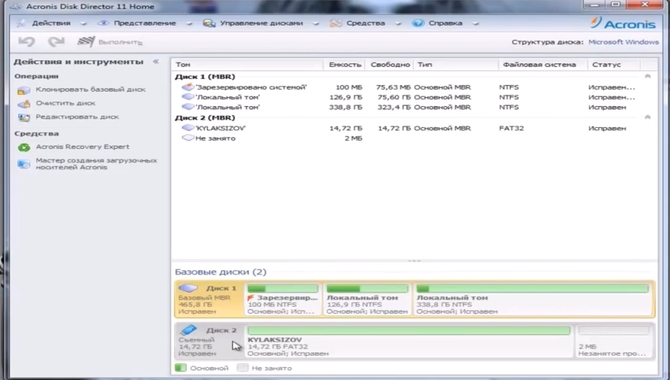Open the Средства menu
The image size is (670, 380).
[x=366, y=23]
